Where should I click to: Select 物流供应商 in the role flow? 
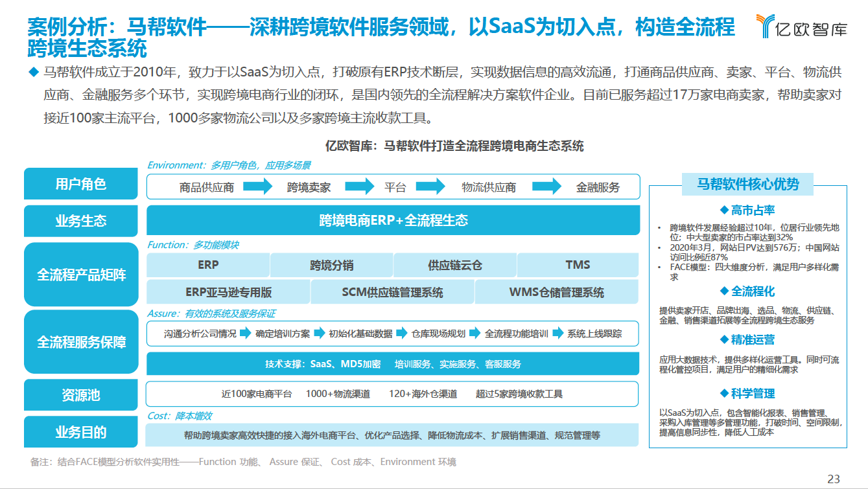pos(489,187)
